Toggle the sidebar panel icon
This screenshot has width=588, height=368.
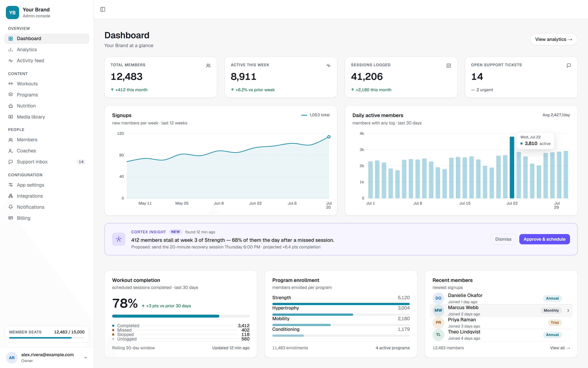pos(103,9)
